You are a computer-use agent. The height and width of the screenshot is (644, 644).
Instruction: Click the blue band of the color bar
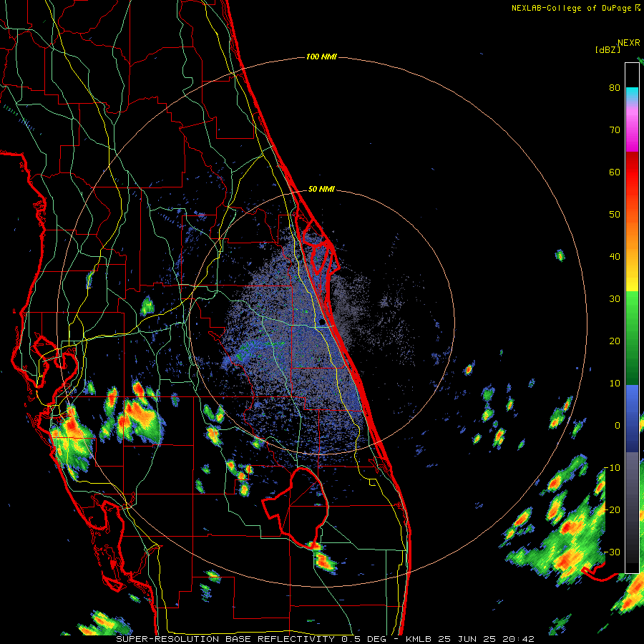(632, 418)
